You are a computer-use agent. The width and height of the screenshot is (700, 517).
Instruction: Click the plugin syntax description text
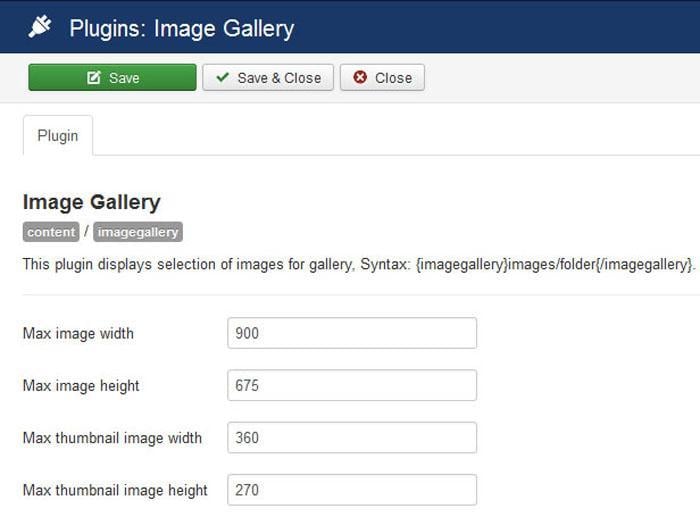tap(358, 264)
